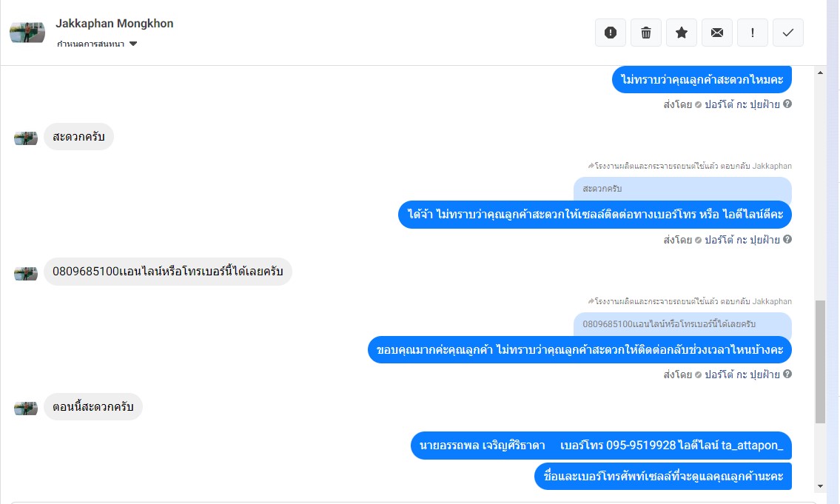Click help question mark beside first sender name
The height and width of the screenshot is (504, 840).
(x=787, y=104)
